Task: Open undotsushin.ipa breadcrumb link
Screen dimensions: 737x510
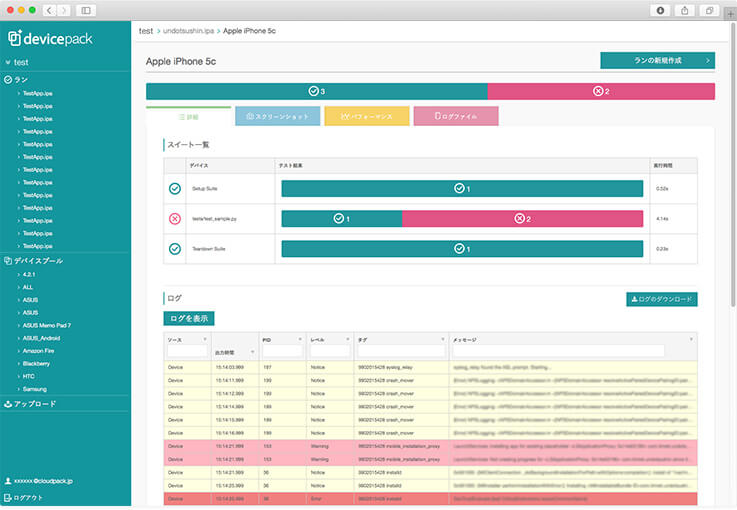Action: (x=188, y=31)
